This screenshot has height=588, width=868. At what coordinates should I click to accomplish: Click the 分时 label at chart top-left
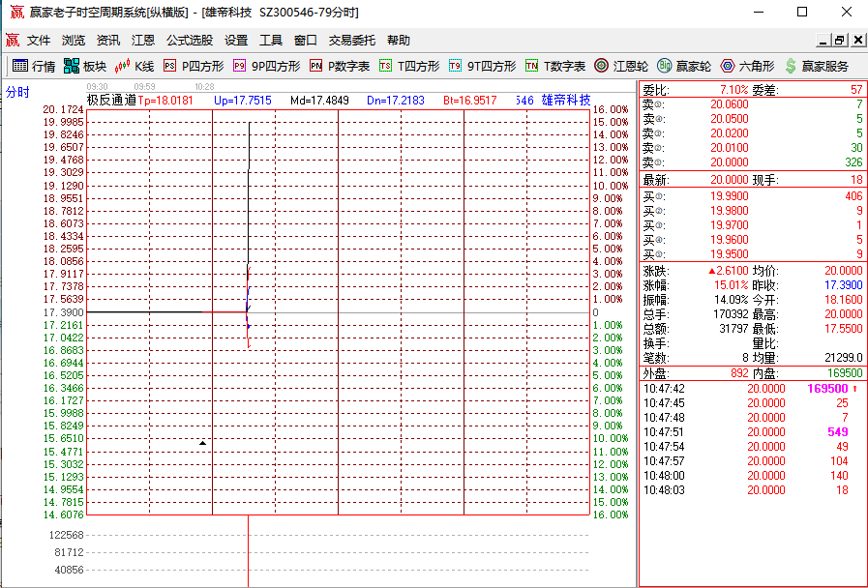[17, 93]
